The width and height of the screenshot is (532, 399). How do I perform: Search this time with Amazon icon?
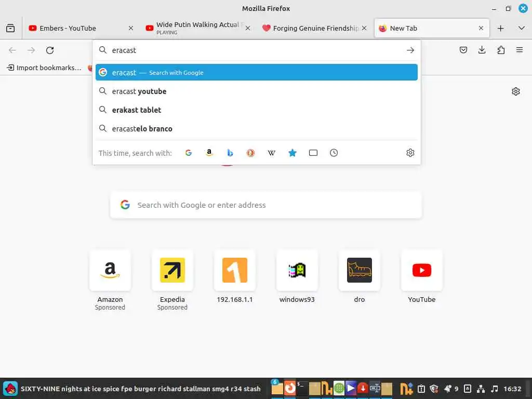[x=209, y=153]
